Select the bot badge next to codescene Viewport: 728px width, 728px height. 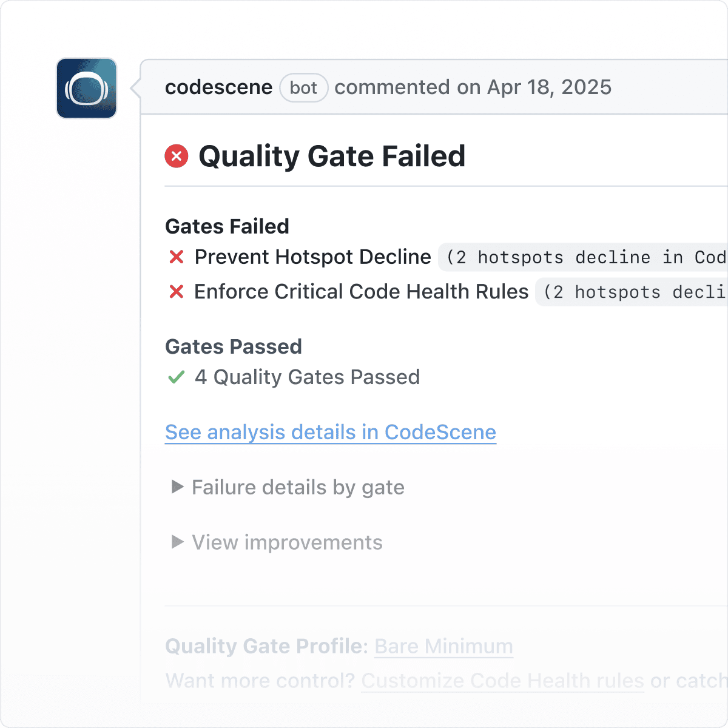[x=304, y=88]
